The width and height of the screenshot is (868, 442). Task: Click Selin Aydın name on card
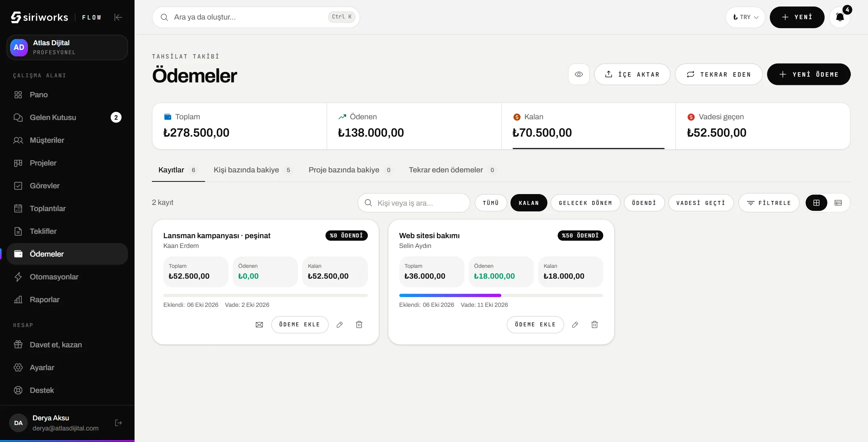click(415, 246)
